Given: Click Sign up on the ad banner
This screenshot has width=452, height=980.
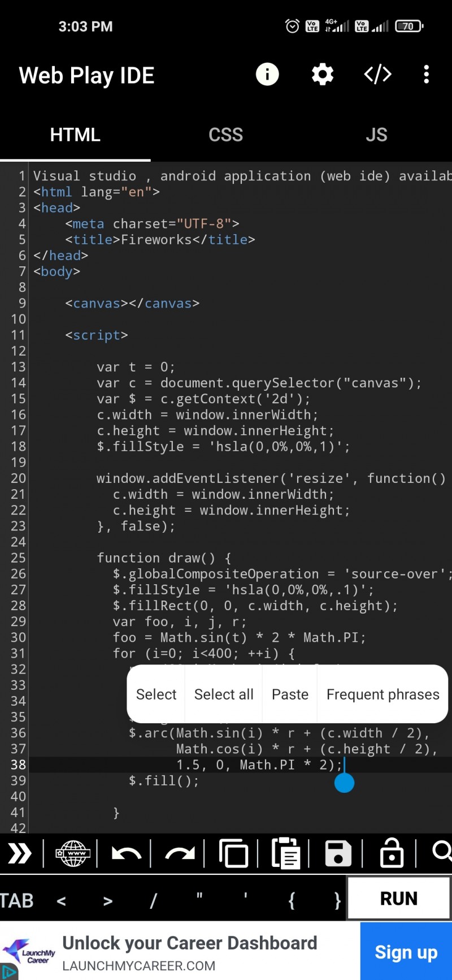Looking at the screenshot, I should [x=406, y=952].
